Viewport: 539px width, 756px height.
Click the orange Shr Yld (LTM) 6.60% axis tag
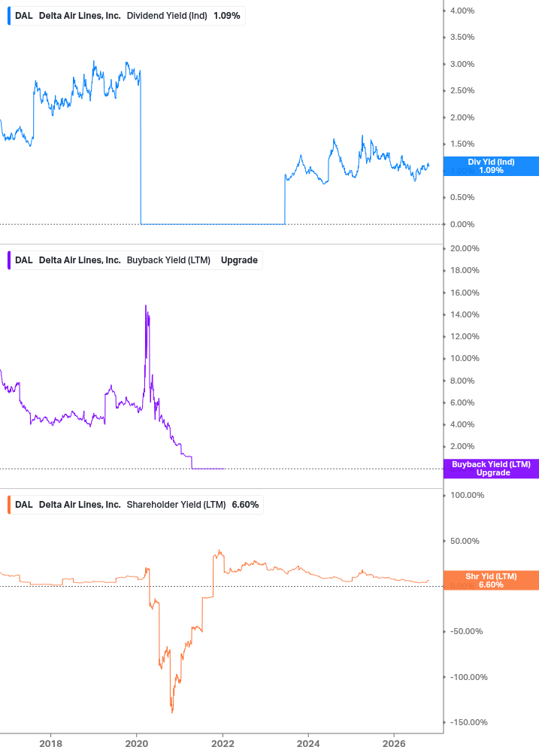[x=491, y=581]
